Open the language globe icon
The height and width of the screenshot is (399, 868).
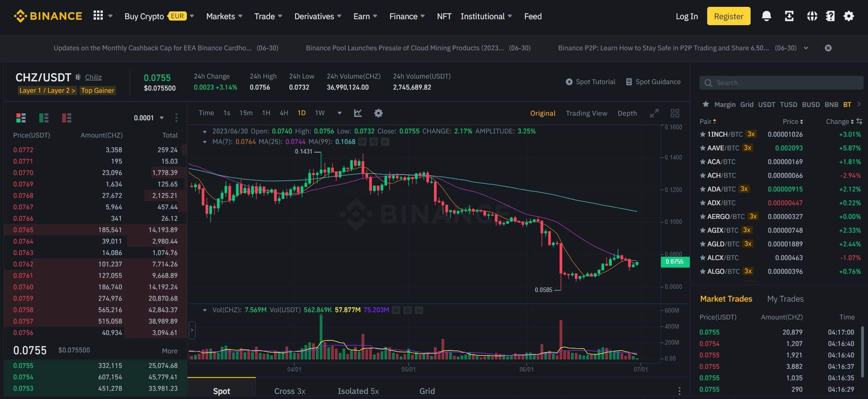(812, 16)
